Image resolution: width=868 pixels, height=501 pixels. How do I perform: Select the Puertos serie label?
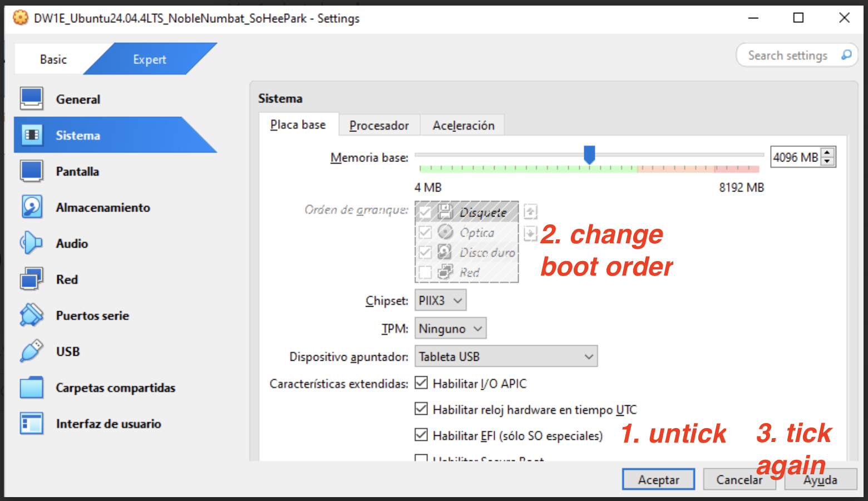(x=92, y=315)
